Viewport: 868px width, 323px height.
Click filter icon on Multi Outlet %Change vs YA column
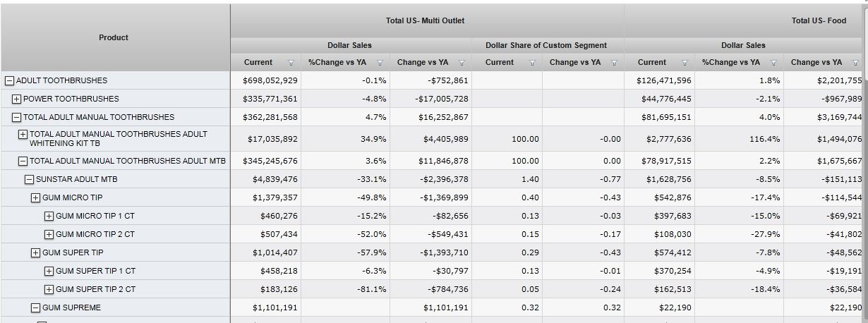coord(380,63)
